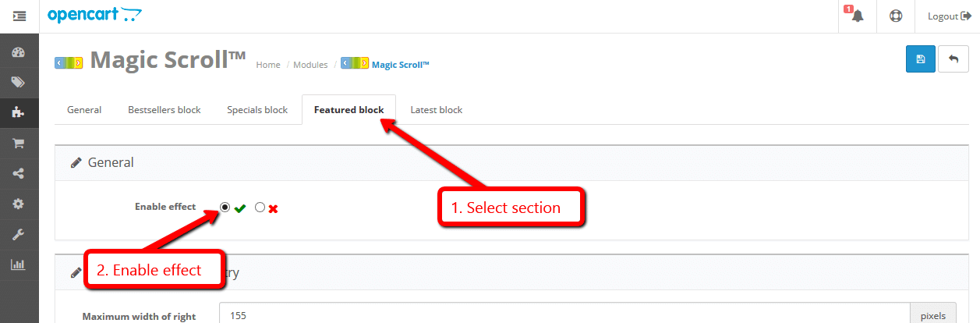Open the Reports bar chart icon
The image size is (980, 323).
pos(19,264)
